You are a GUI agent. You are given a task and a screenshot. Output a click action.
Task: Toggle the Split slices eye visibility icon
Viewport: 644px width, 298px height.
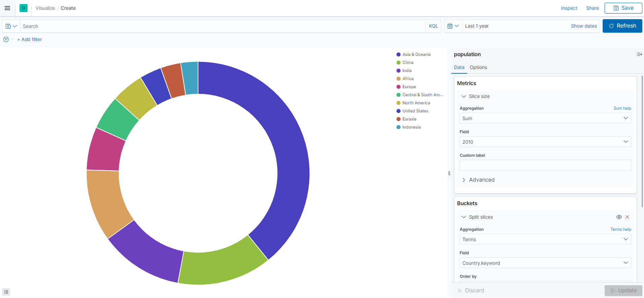(x=619, y=217)
